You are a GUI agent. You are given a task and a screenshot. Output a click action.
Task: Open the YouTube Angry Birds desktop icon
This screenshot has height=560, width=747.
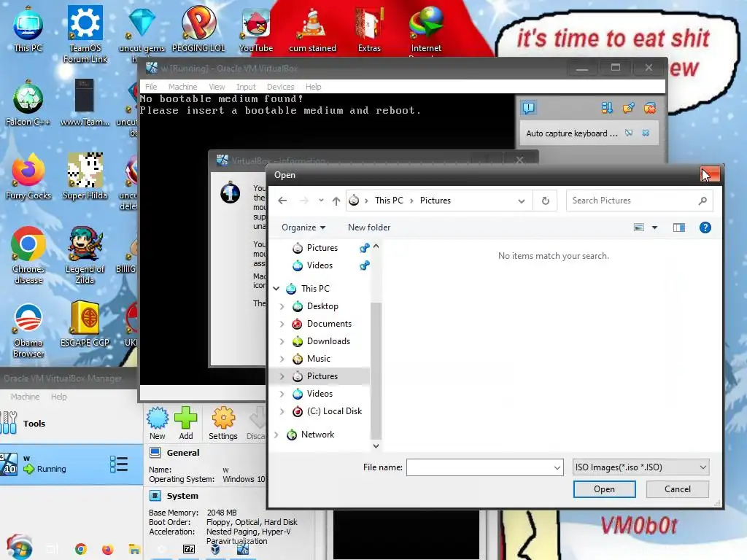(256, 29)
